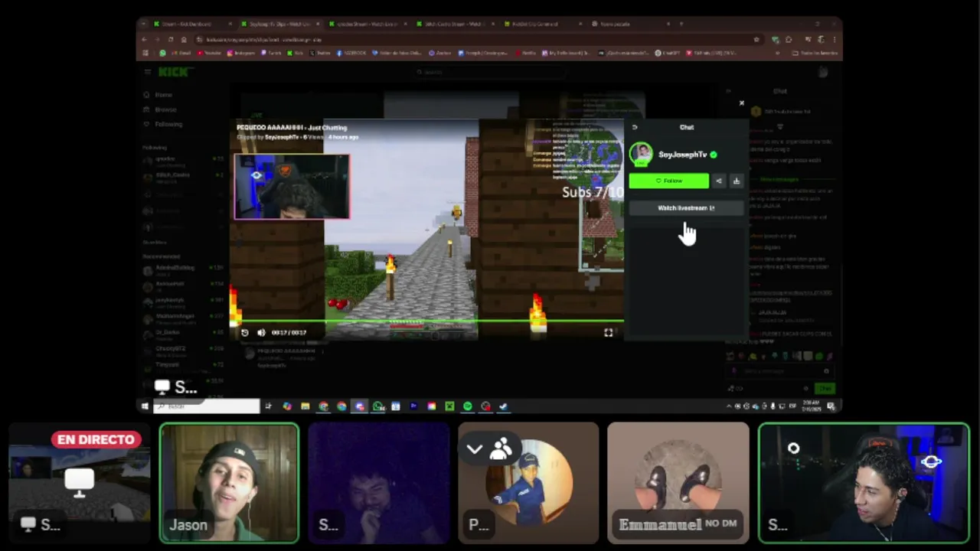Open the YouTube bookmark in the bookmarks bar
The height and width of the screenshot is (551, 980).
coord(208,53)
